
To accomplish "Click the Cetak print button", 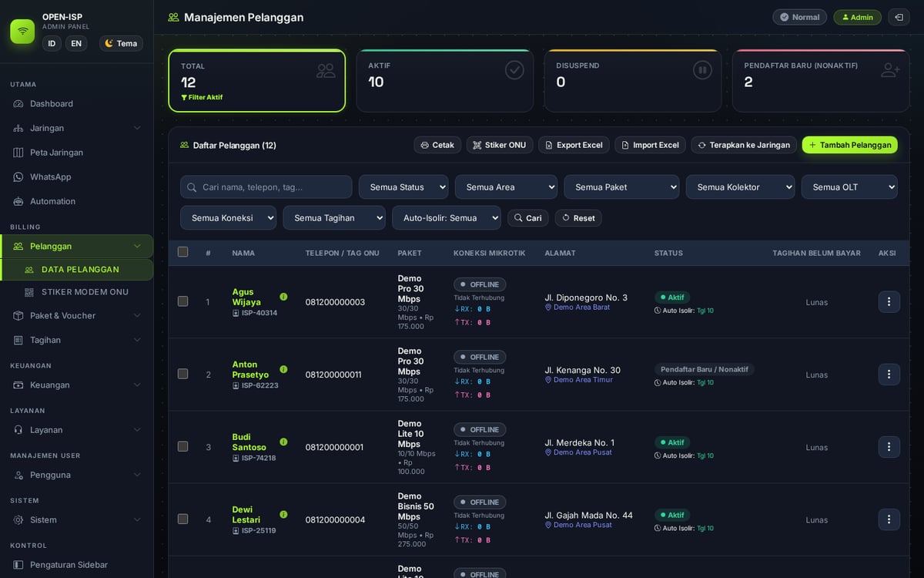I will pos(437,145).
